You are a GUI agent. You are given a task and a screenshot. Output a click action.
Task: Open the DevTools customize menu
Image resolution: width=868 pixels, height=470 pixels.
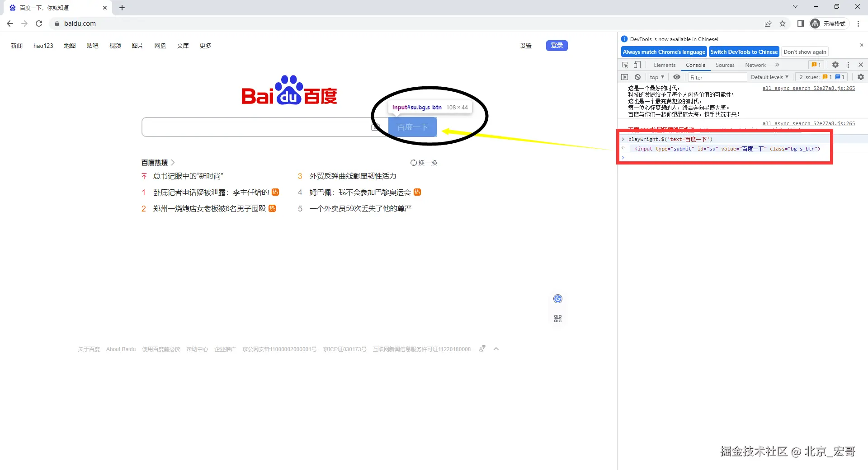coord(848,65)
